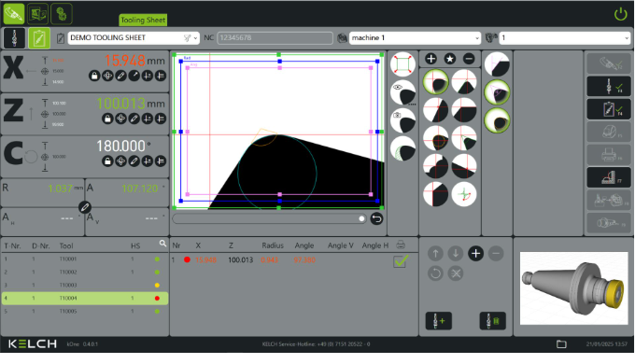Click the rightmost alignment icon in C row

click(x=161, y=161)
